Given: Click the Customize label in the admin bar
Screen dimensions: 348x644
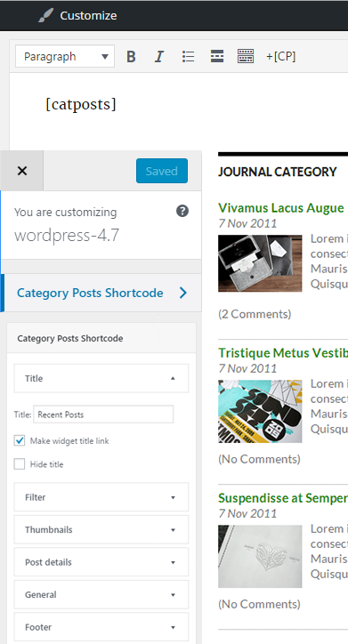Looking at the screenshot, I should click(88, 16).
